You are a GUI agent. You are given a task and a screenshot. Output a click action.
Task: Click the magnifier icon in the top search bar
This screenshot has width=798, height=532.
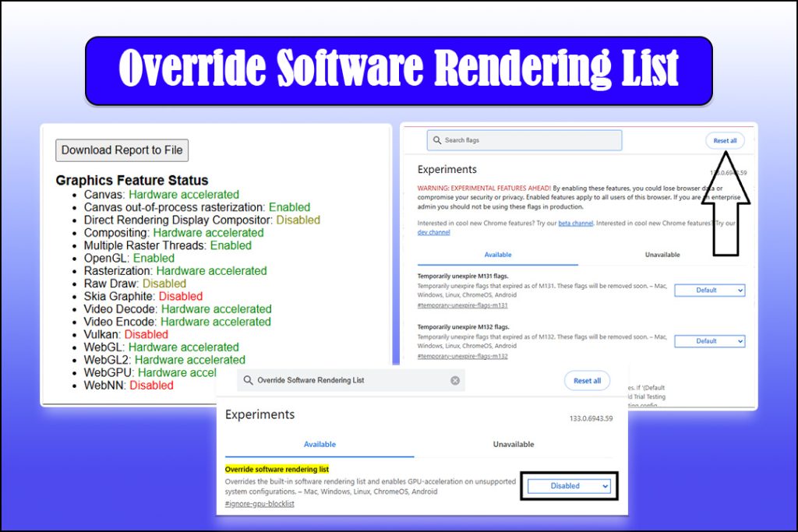point(438,140)
